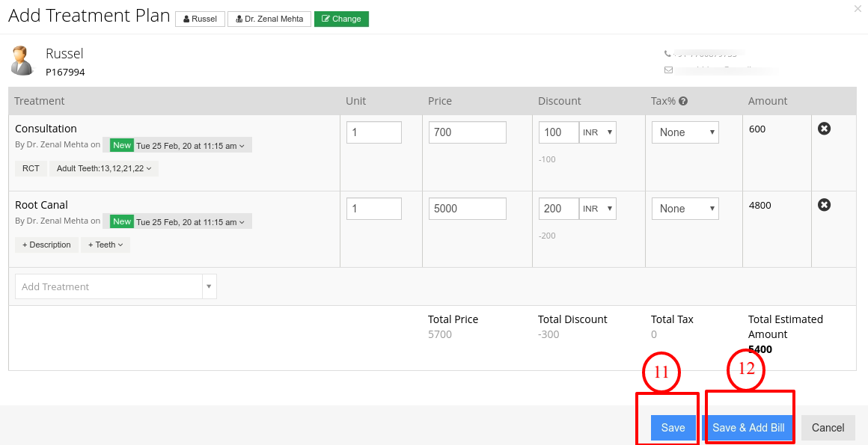This screenshot has height=445, width=868.
Task: Click the Cancel button
Action: (828, 428)
